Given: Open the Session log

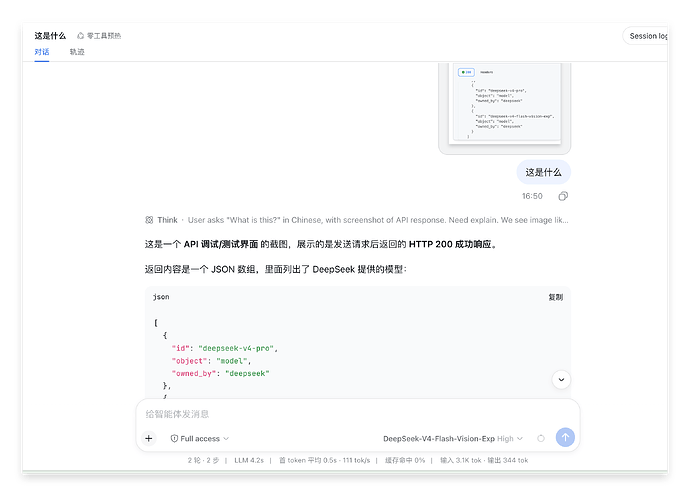Looking at the screenshot, I should (x=646, y=36).
